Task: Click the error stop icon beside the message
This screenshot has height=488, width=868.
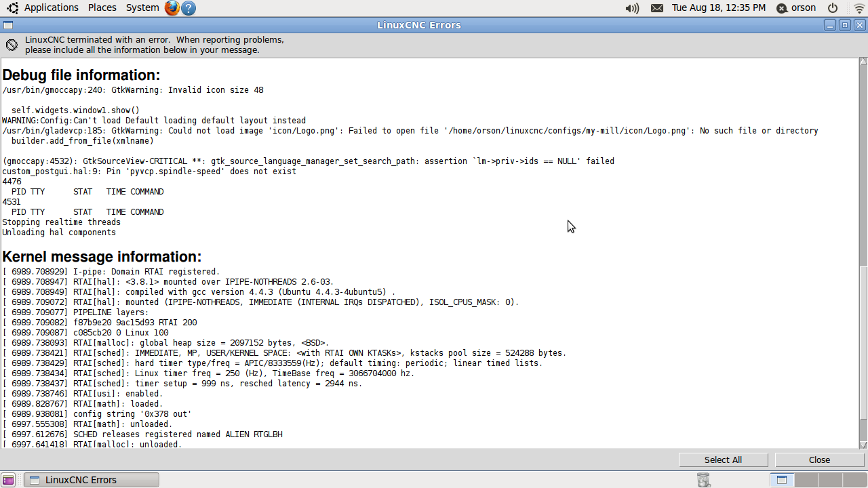Action: click(x=12, y=45)
